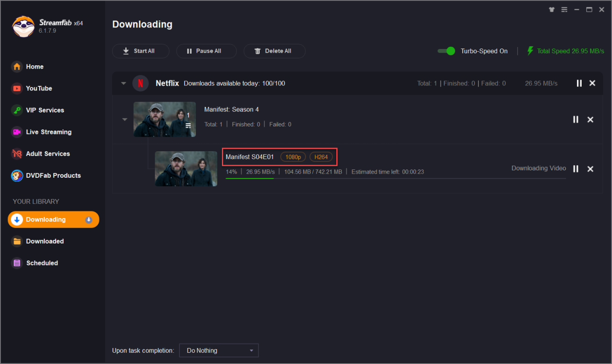Click the playlist icon on Season 4 thumbnail
Screen dimensions: 612x364
188,126
